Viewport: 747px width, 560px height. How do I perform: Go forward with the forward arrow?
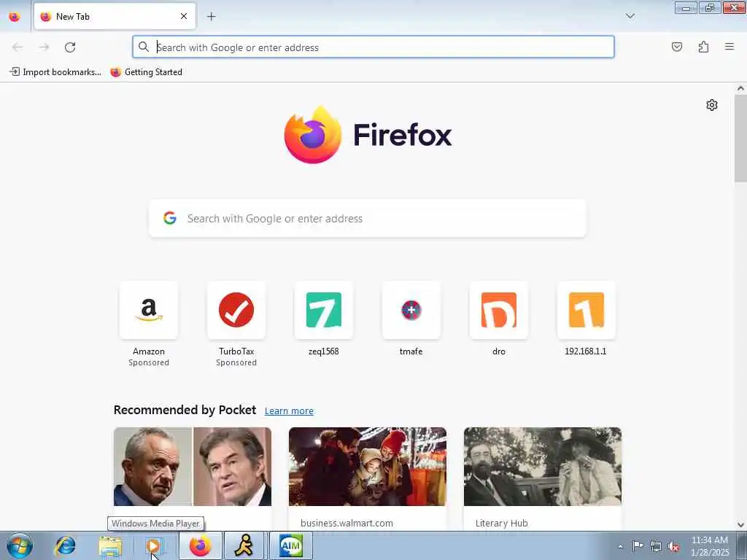click(44, 47)
